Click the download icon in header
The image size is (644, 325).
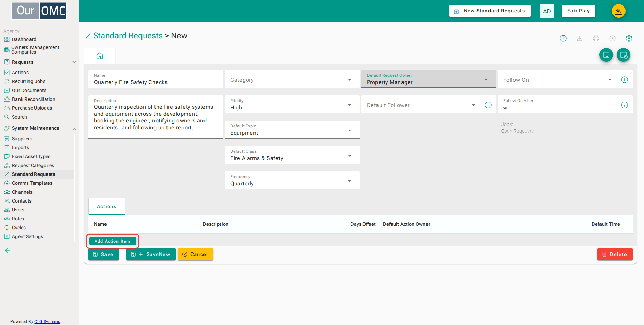(x=580, y=38)
